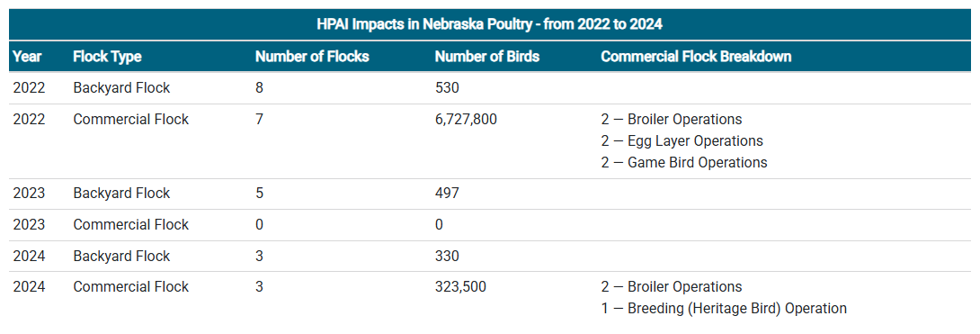Select the Commercial Flock Breakdown header
Image resolution: width=980 pixels, height=334 pixels.
[696, 57]
